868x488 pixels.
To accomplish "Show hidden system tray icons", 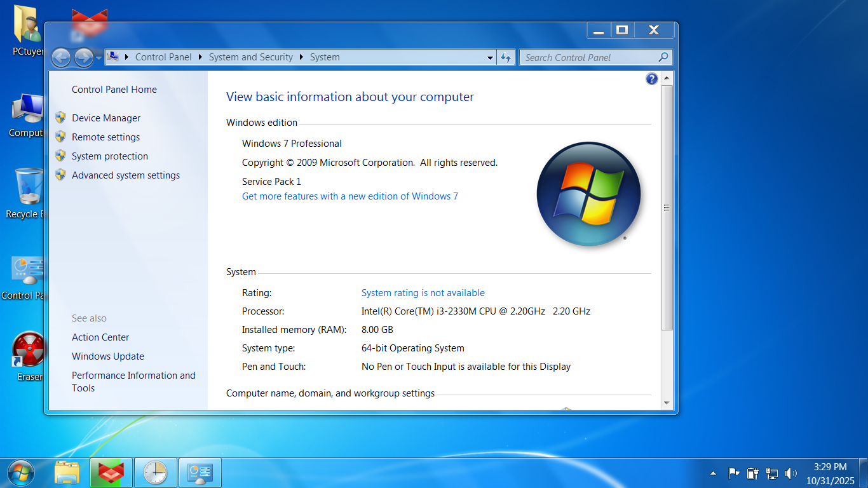I will (x=713, y=473).
